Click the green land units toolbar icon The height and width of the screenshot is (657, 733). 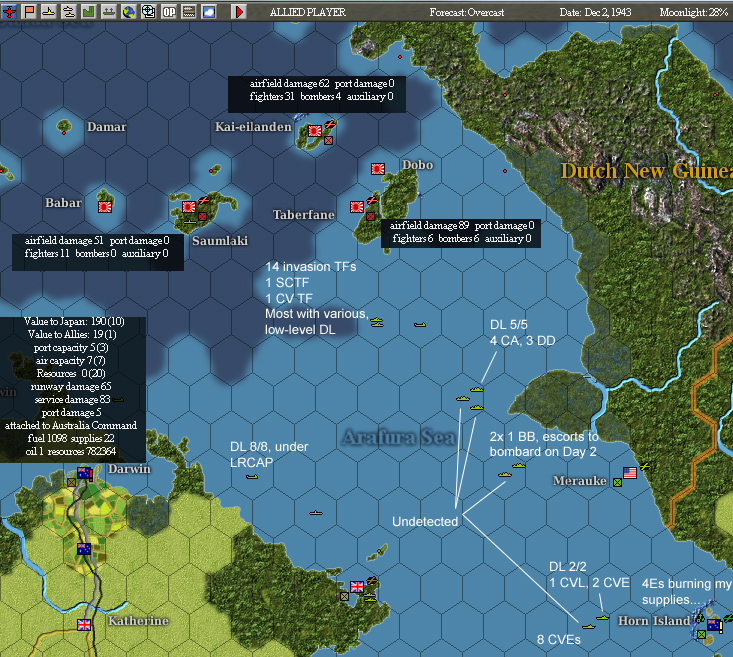click(x=88, y=11)
